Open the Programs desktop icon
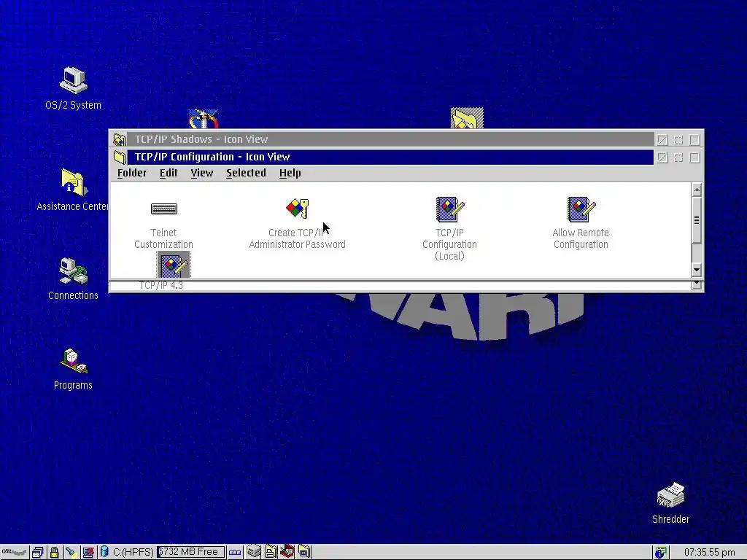 point(74,361)
